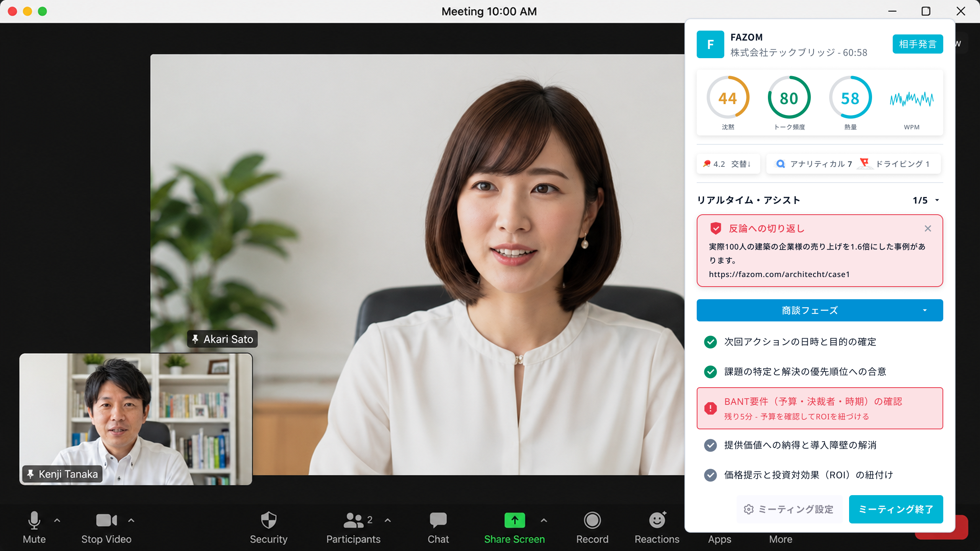
Task: Click macOS green fullscreen button
Action: [x=42, y=11]
